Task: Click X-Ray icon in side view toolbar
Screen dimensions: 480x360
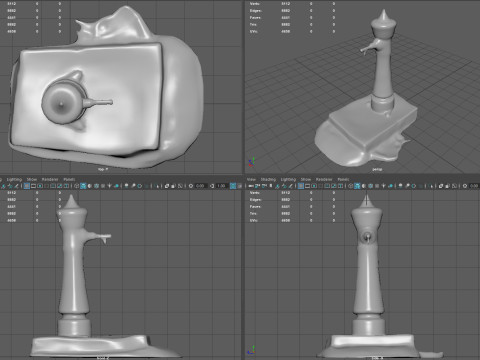Action: (x=167, y=186)
